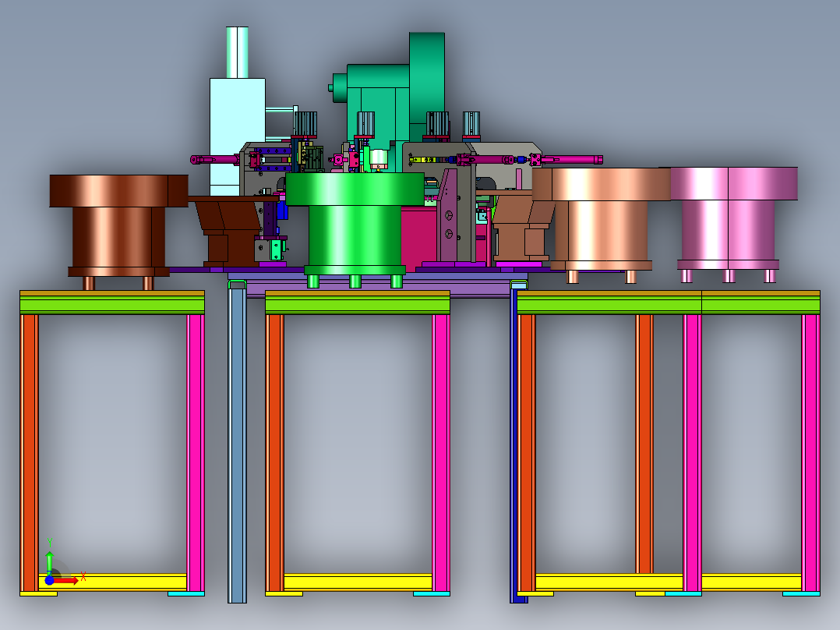Select the dark blue vertical support post
The image size is (840, 630).
(514, 445)
